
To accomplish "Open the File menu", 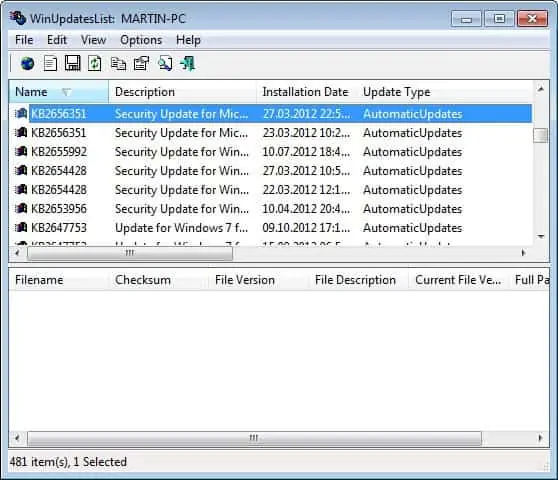I will [24, 40].
